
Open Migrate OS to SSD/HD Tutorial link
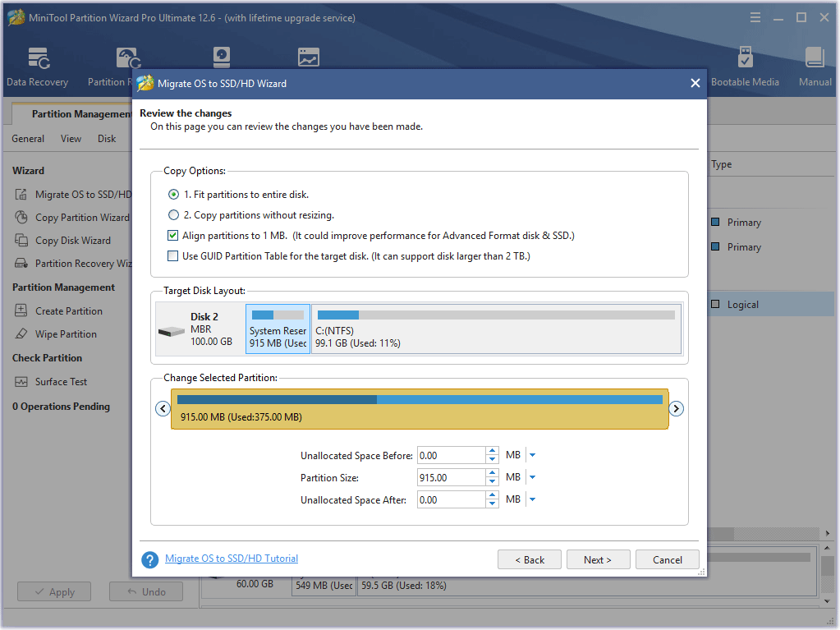(x=232, y=559)
